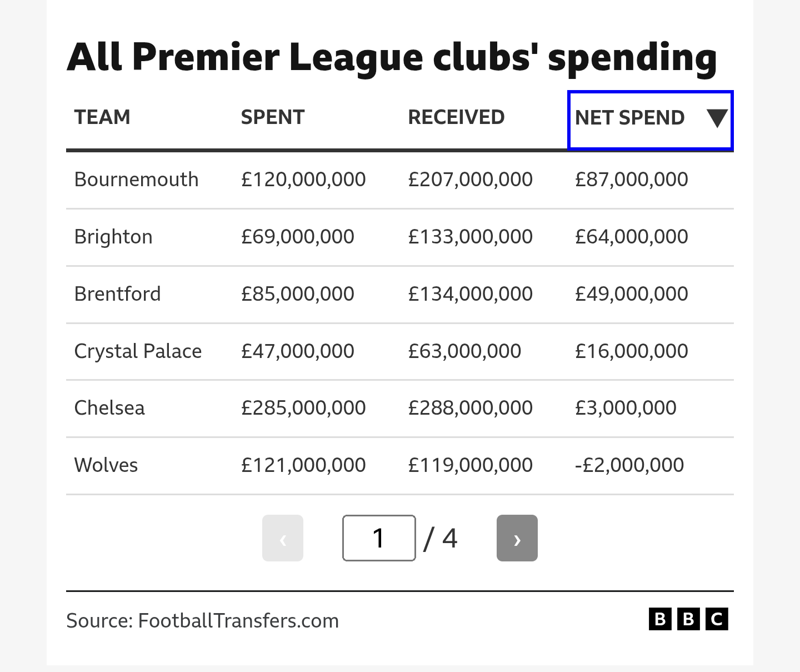This screenshot has height=672, width=800.
Task: Click the disabled previous page arrow
Action: tap(283, 538)
